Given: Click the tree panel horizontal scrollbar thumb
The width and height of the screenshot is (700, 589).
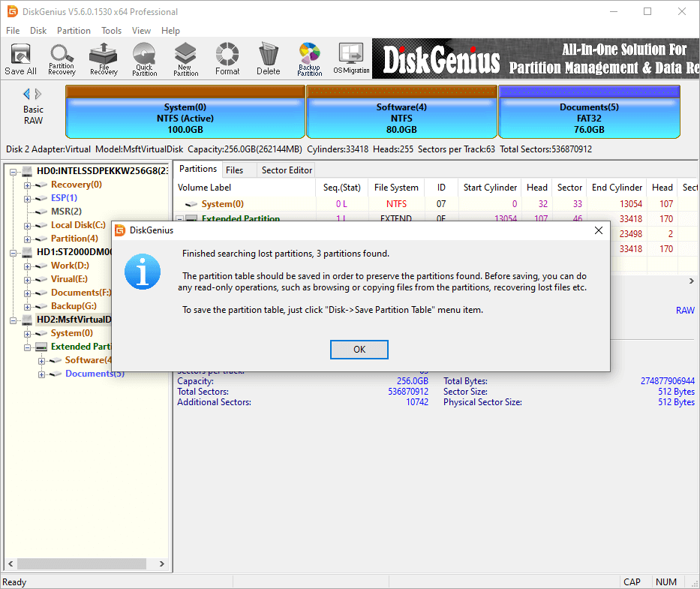Looking at the screenshot, I should click(x=82, y=563).
